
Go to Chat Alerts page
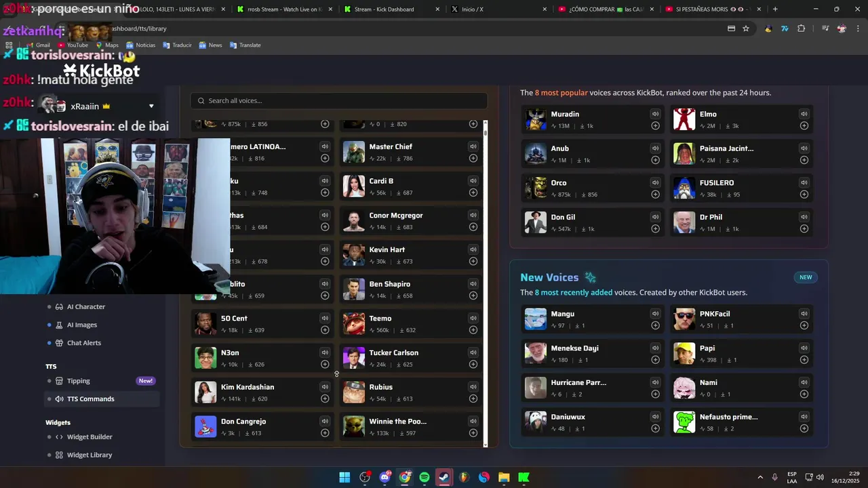coord(84,343)
